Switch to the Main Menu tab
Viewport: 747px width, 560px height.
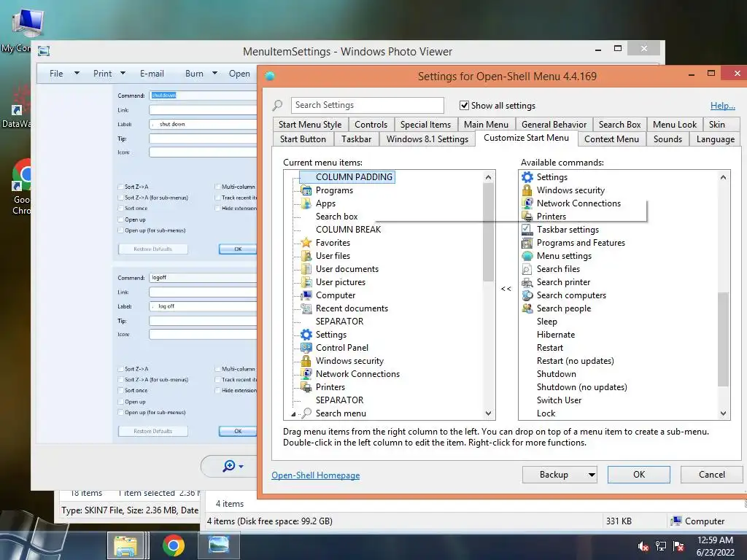(487, 125)
